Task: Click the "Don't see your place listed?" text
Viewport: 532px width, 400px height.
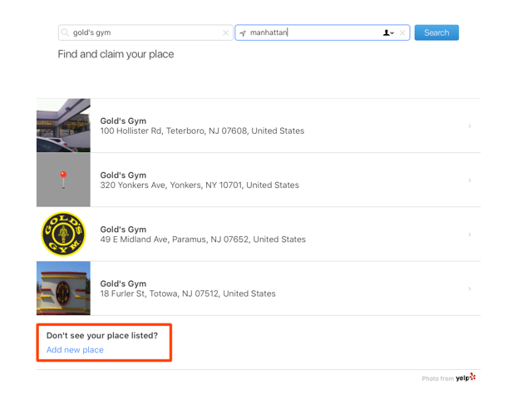Action: coord(102,335)
